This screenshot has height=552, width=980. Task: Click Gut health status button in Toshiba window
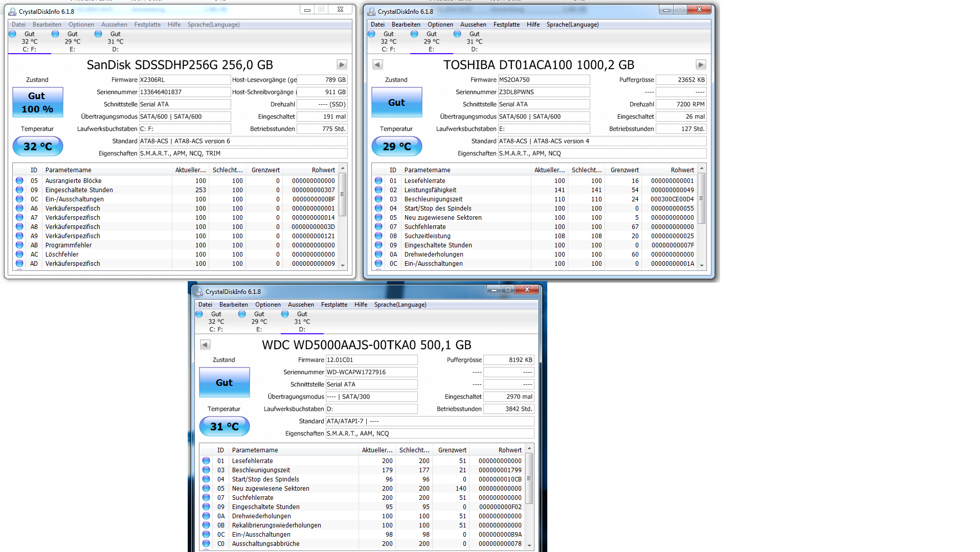click(397, 102)
